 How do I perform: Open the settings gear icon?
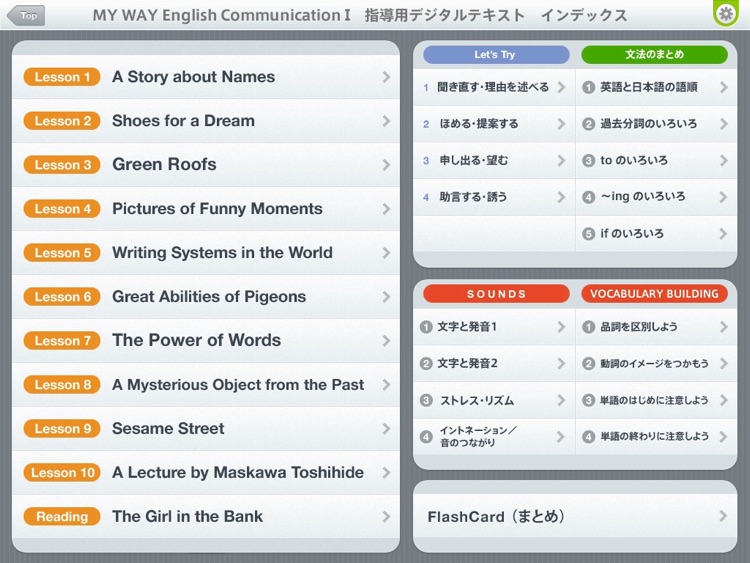pos(726,13)
